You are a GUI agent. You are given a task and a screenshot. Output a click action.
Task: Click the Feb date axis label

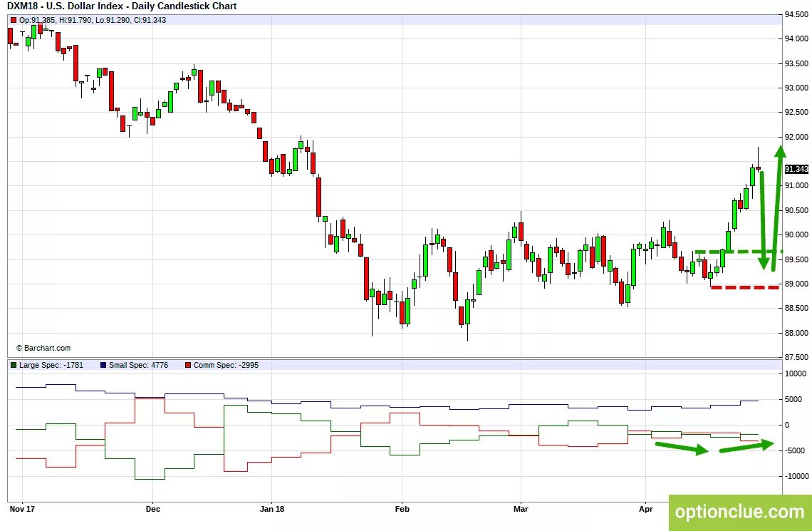click(x=402, y=509)
